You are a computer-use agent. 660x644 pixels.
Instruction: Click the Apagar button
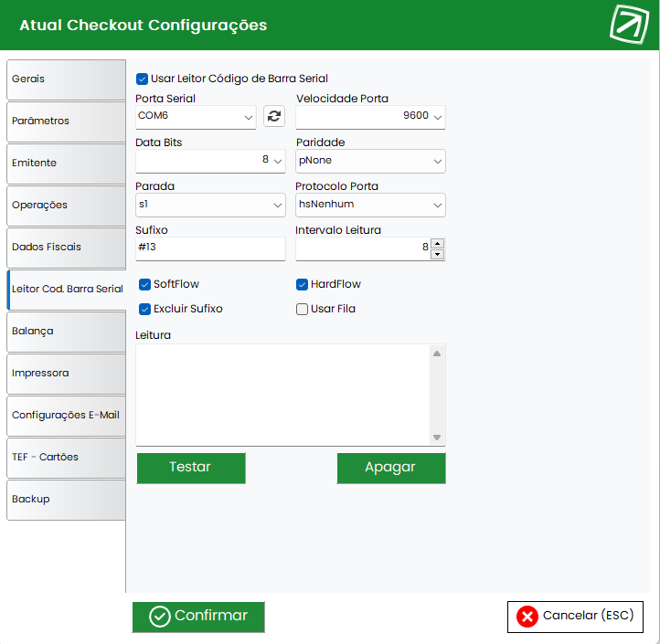coord(391,468)
